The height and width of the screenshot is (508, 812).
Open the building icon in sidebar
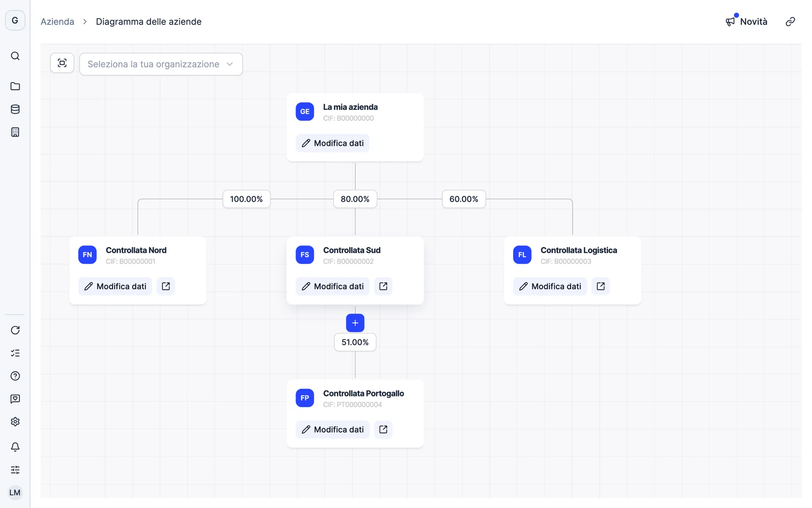(15, 132)
